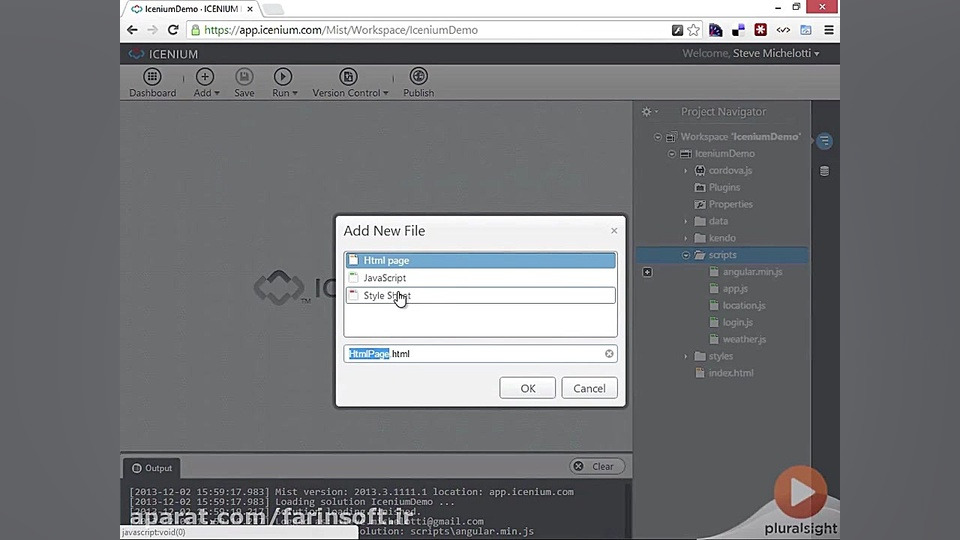Collapse the Workspace 'IceniumDemo' node

(x=658, y=137)
